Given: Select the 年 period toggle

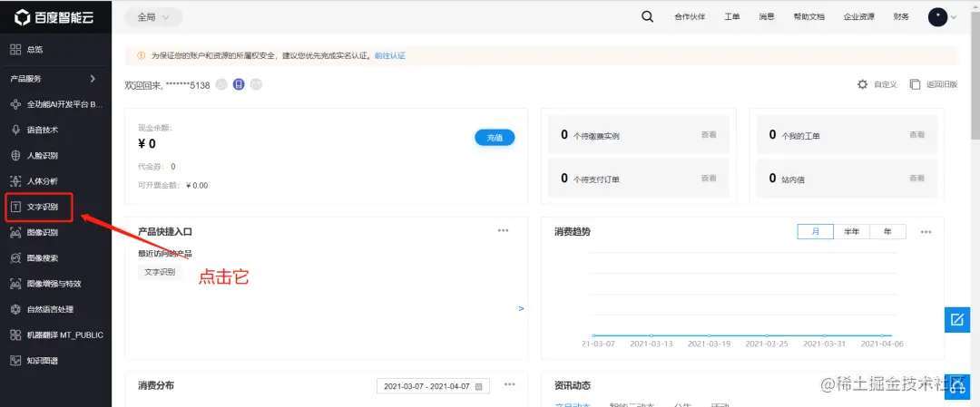Looking at the screenshot, I should 887,231.
